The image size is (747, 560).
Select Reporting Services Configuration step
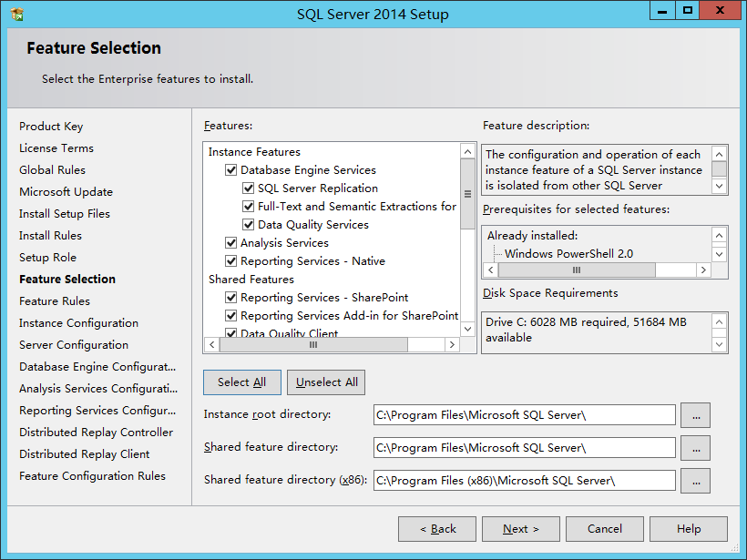(x=97, y=411)
